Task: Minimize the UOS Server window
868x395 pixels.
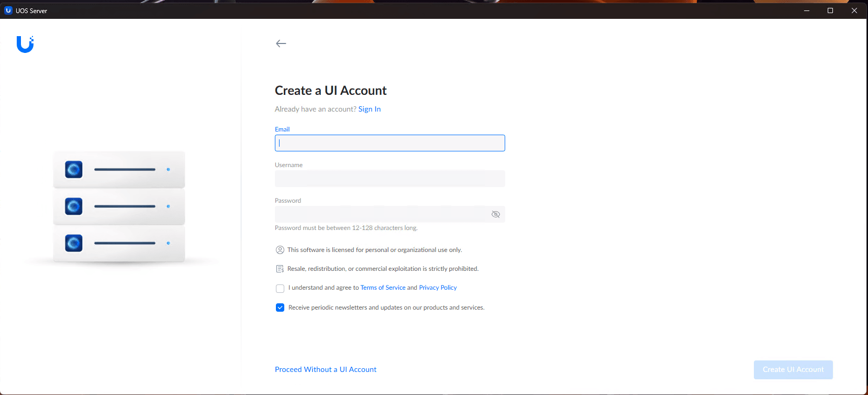Action: click(807, 10)
